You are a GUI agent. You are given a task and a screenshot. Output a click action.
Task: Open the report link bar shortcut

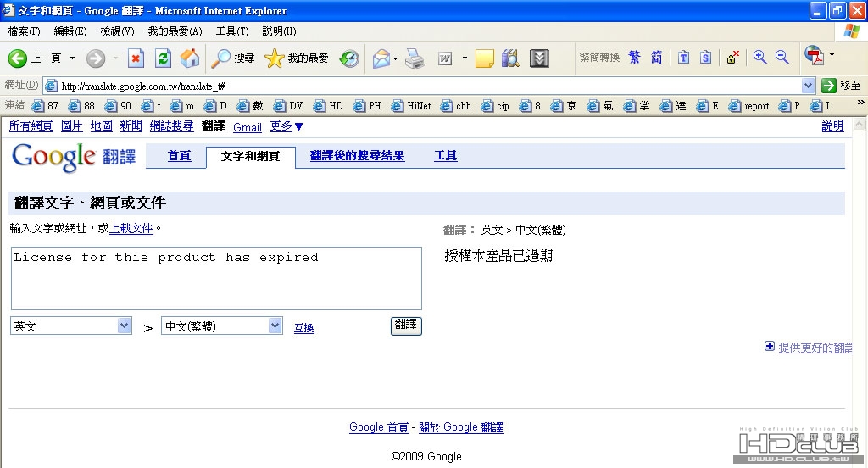[x=749, y=106]
